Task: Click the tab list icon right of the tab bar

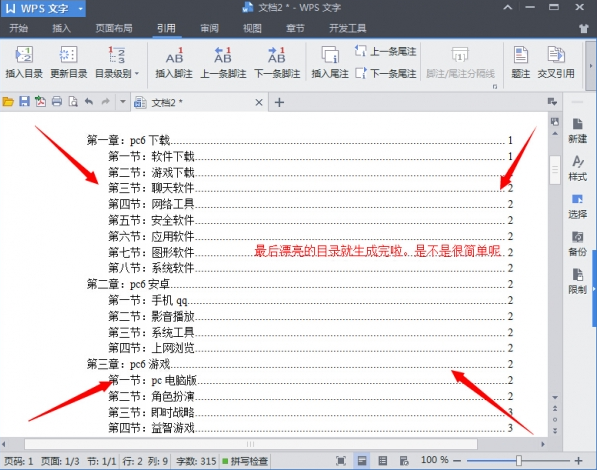Action: pos(552,101)
